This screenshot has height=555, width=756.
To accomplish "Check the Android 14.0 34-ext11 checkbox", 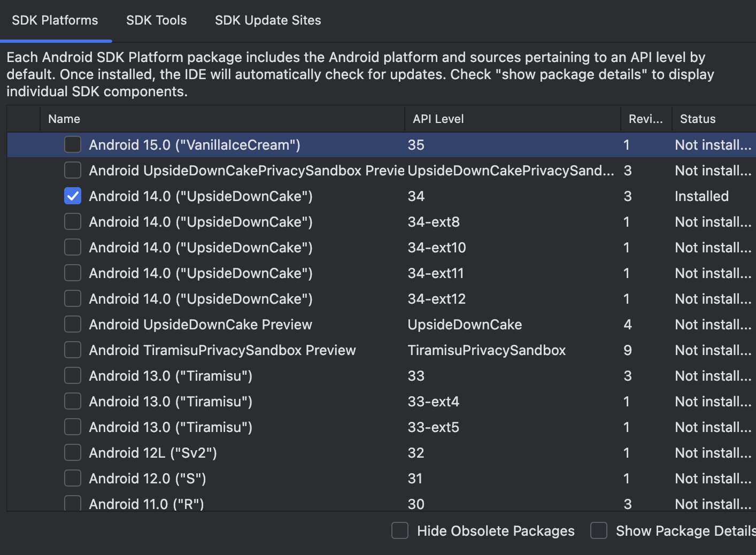I will (73, 273).
